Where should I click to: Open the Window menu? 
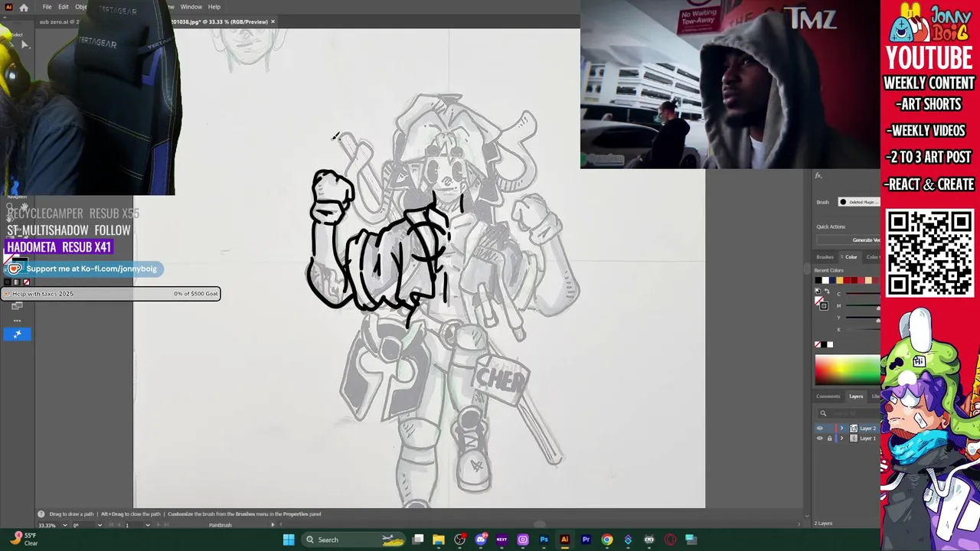click(x=191, y=7)
